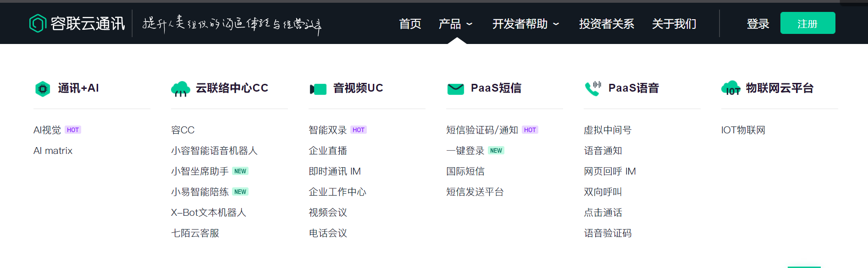Click the 登录 link
The height and width of the screenshot is (268, 868).
pos(757,24)
